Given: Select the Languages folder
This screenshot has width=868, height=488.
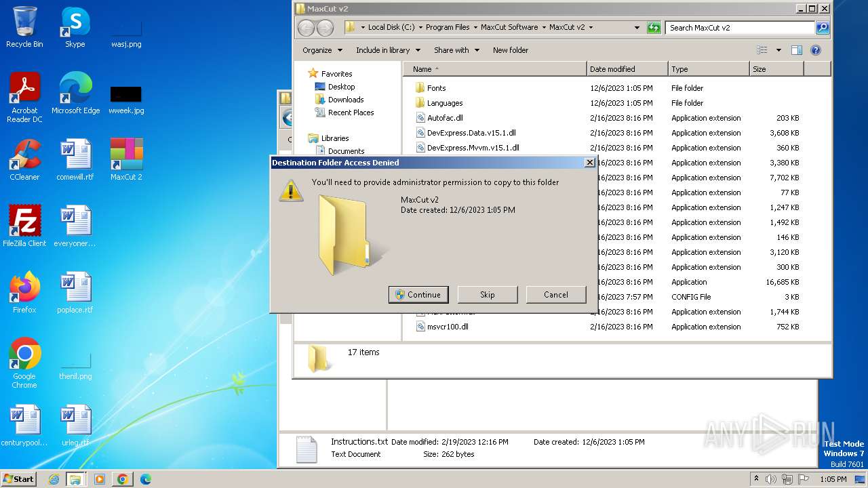Looking at the screenshot, I should tap(445, 103).
